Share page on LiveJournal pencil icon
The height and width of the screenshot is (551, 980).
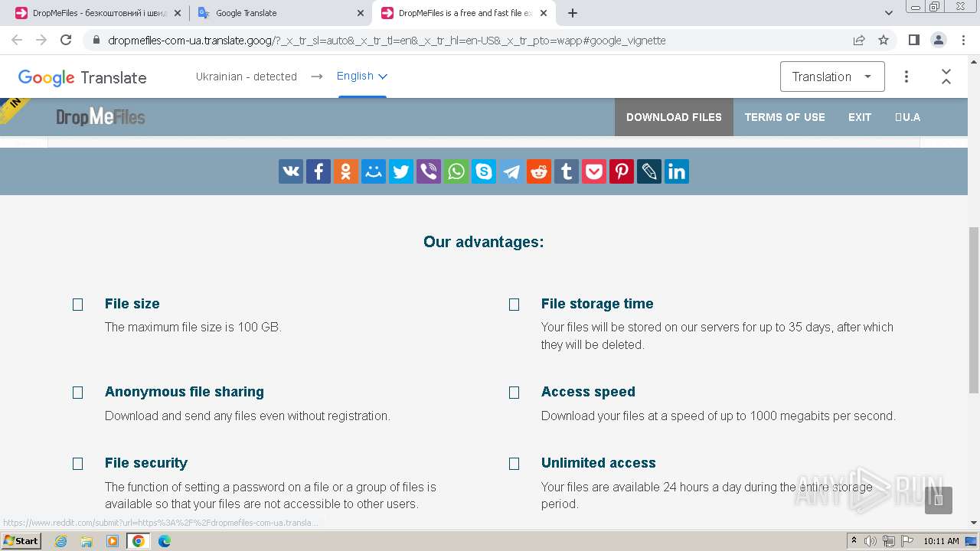pos(649,171)
